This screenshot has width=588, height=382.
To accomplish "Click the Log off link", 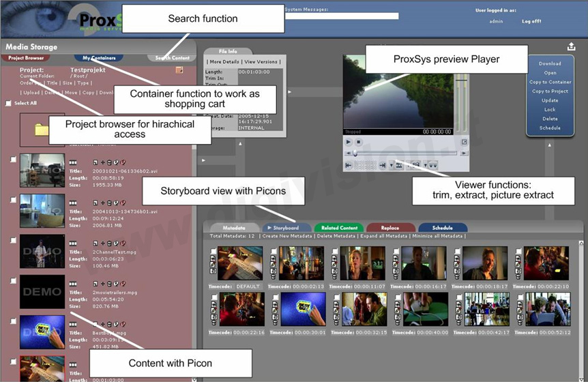I will click(x=531, y=21).
